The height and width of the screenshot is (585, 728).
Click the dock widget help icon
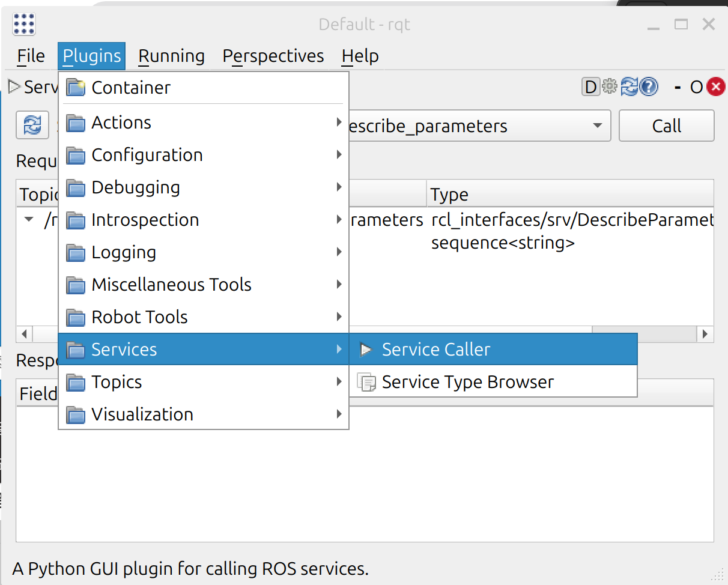coord(649,88)
